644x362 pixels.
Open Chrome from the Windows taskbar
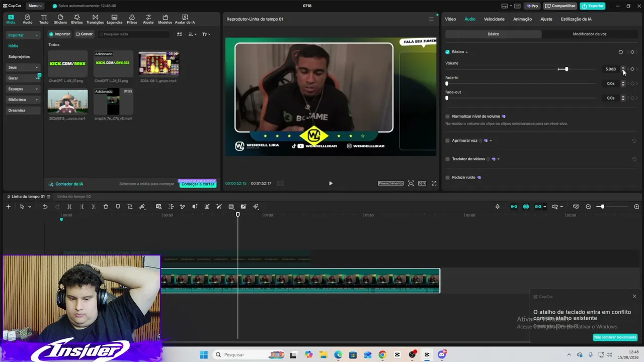click(x=382, y=355)
